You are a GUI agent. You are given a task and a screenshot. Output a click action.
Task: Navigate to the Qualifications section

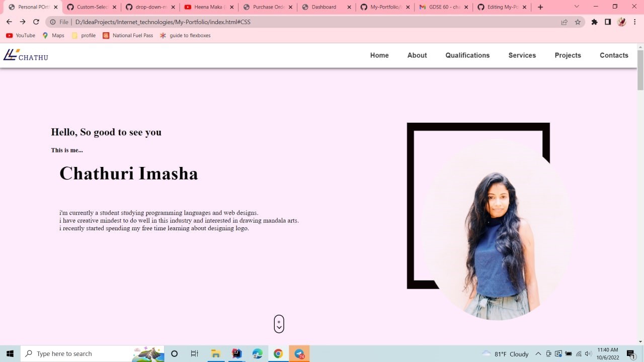467,55
